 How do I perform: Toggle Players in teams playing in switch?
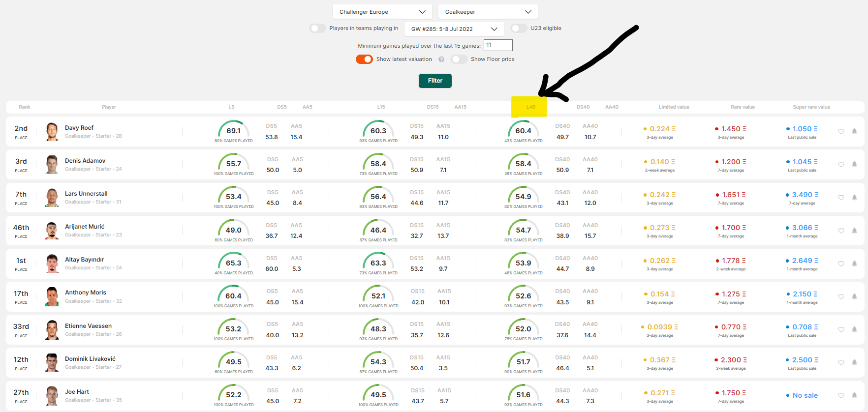317,29
